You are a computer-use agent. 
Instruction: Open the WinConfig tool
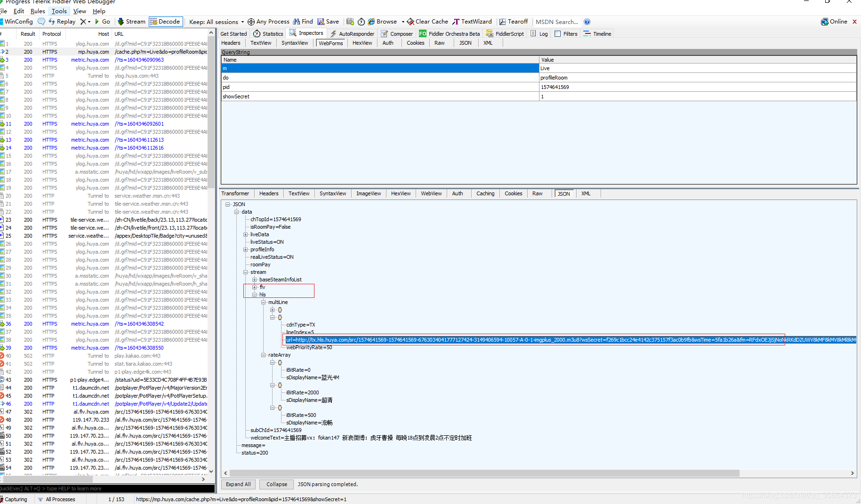(16, 22)
